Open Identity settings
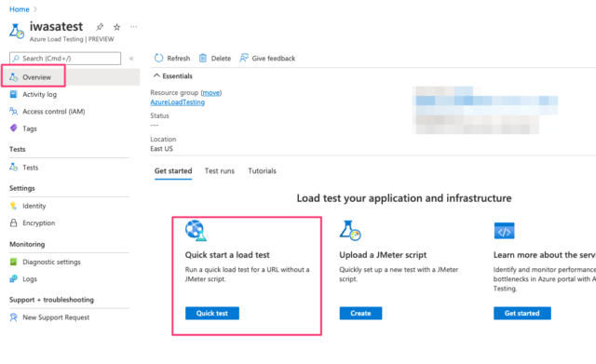The width and height of the screenshot is (596, 364). [x=34, y=206]
